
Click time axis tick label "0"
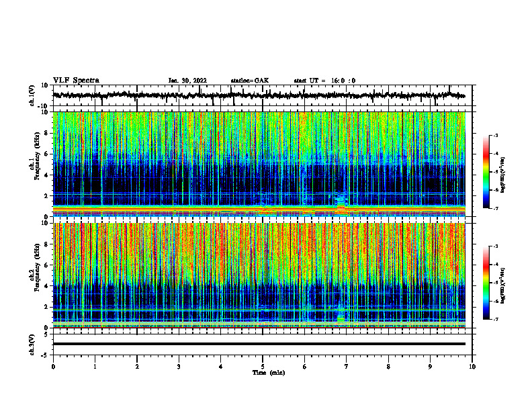pyautogui.click(x=53, y=367)
